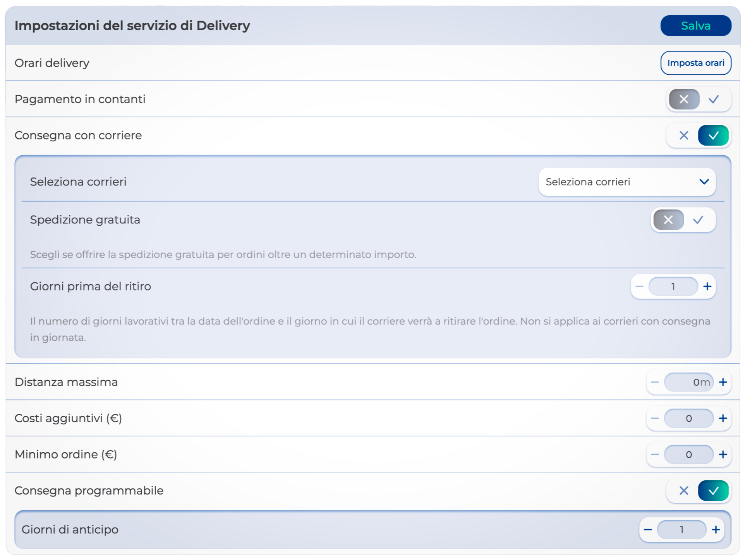Click minus icon for Giorni prima del ritiro
This screenshot has width=745, height=560.
[639, 287]
